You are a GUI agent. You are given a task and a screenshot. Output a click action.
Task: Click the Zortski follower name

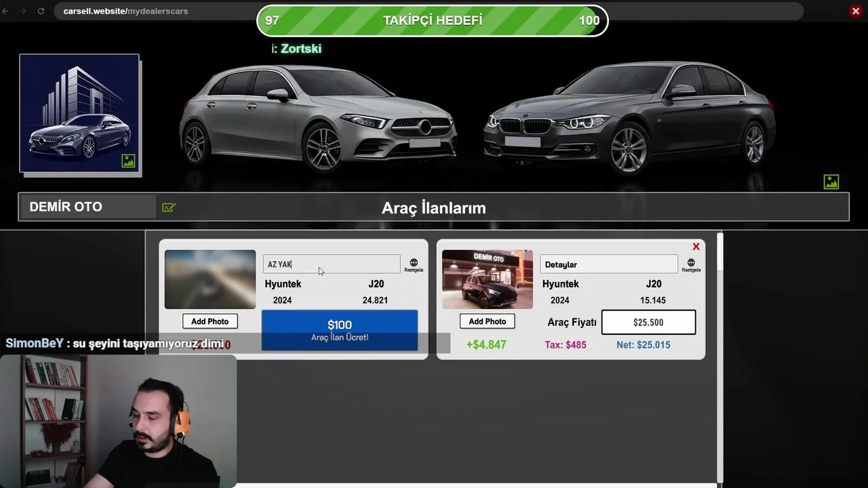pos(301,49)
